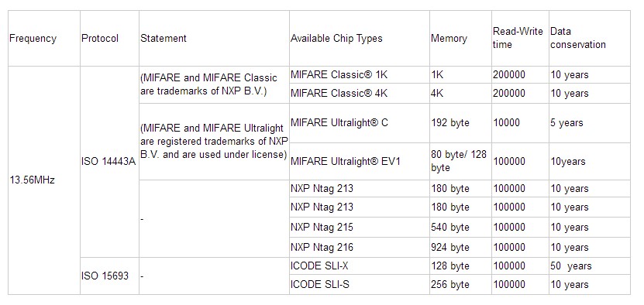Click the MIFARE Classic 1K chip cell
Image resolution: width=644 pixels, height=305 pixels.
tap(360, 75)
